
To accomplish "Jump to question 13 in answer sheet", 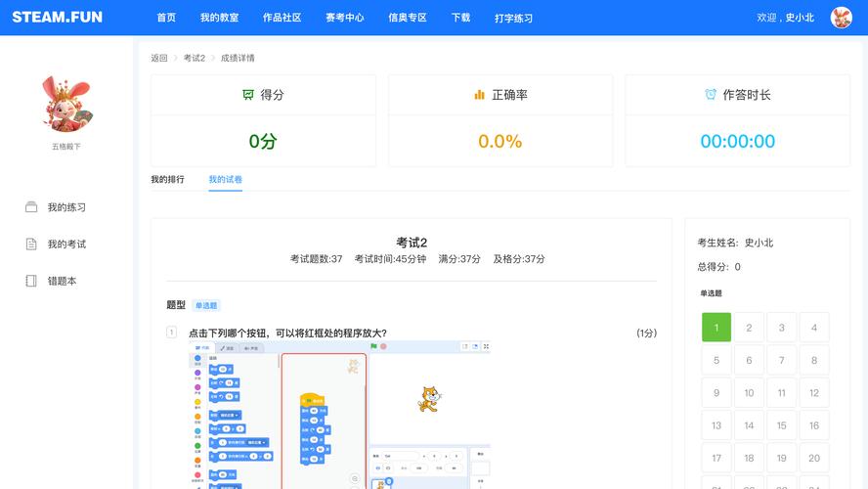I will tap(716, 425).
